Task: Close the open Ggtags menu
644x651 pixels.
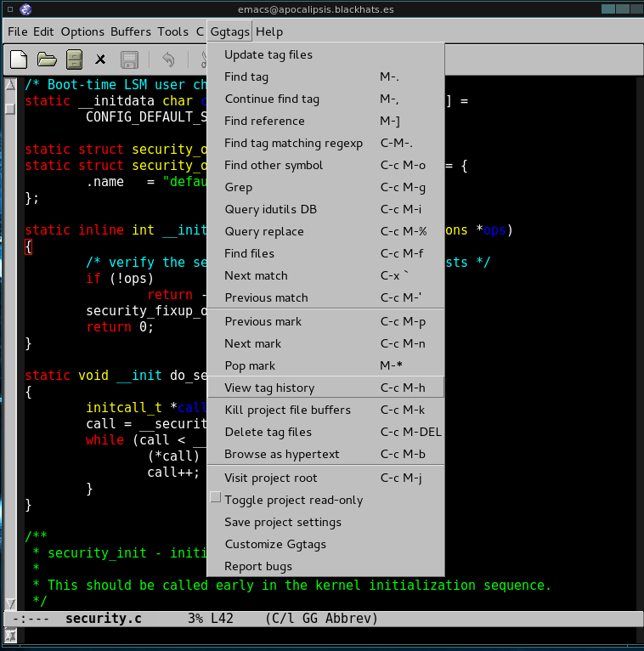Action: 229,32
